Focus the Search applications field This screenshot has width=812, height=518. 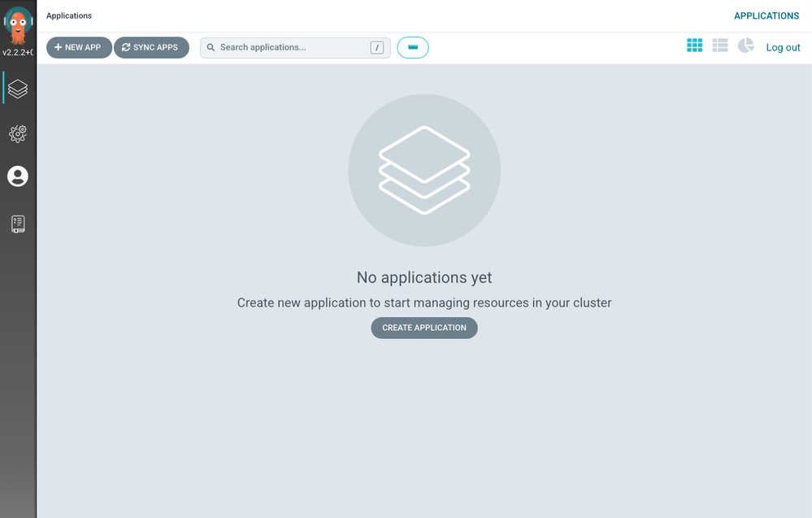coord(295,48)
